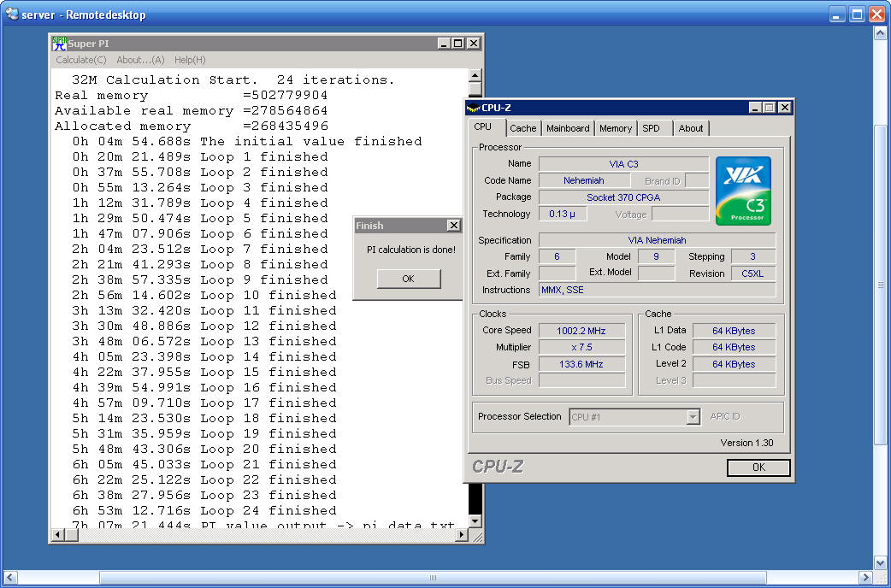Viewport: 891px width, 588px height.
Task: Click the Code Name field showing Nehemiah
Action: point(584,180)
